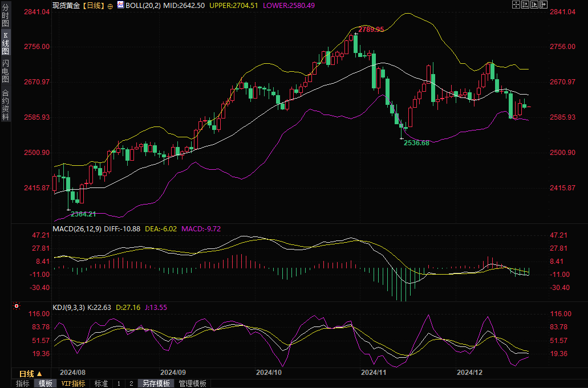Click the circled plus icon beside 日线 title

pyautogui.click(x=110, y=6)
